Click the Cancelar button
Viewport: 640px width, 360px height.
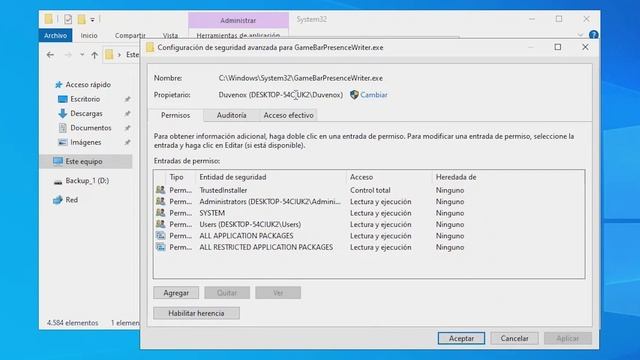(x=514, y=338)
